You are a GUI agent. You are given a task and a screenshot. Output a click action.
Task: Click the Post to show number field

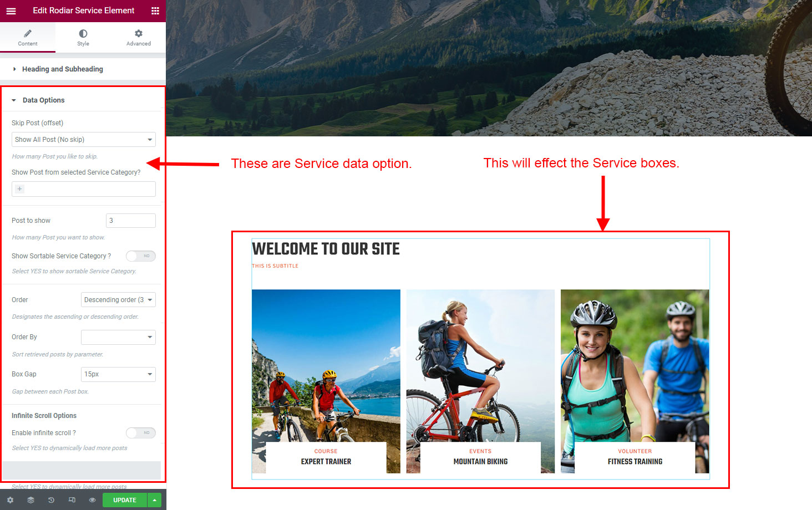click(131, 221)
